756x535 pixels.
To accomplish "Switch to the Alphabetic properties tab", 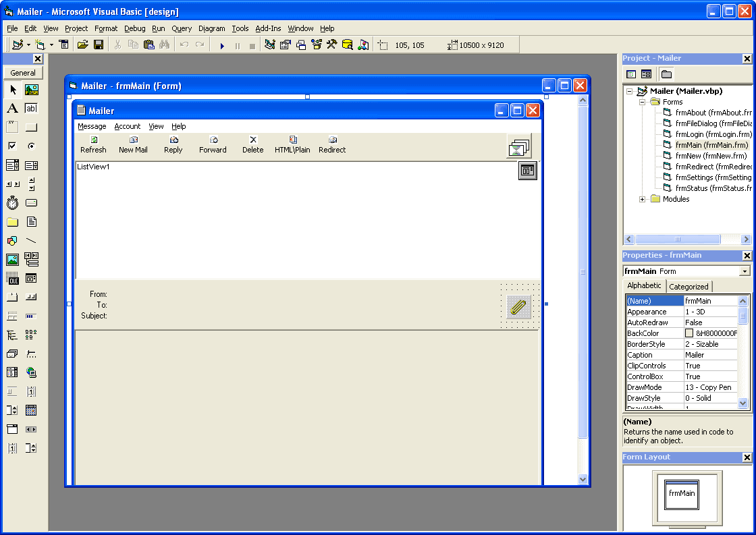I will click(x=644, y=285).
